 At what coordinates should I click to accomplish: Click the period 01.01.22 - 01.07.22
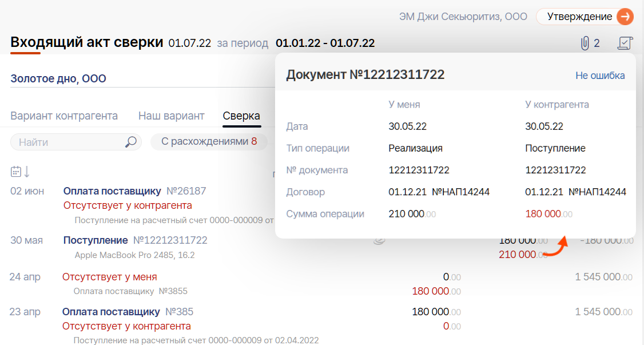(325, 43)
